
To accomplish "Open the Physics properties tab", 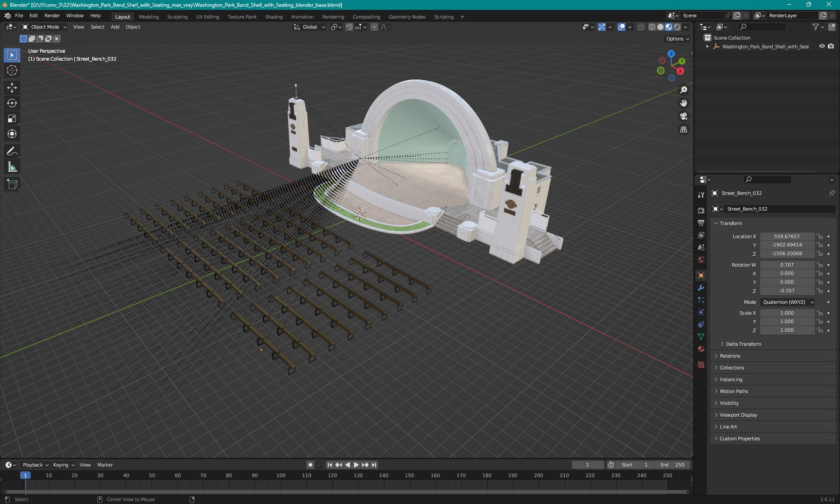I will [701, 312].
